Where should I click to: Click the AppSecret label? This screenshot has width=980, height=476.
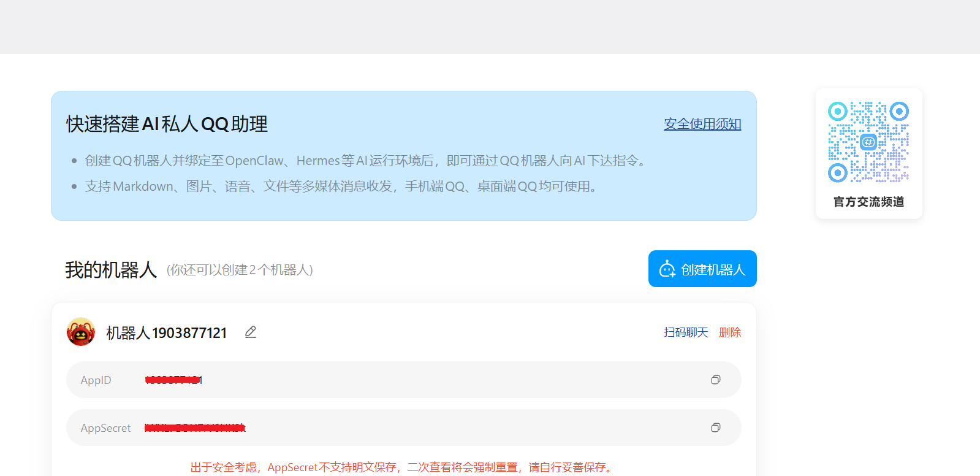click(x=106, y=428)
